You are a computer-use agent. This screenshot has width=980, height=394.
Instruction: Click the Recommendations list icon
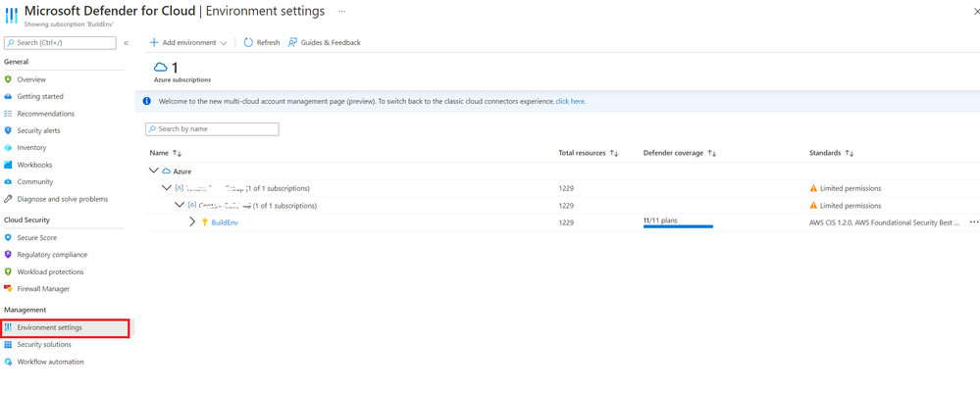coord(8,114)
